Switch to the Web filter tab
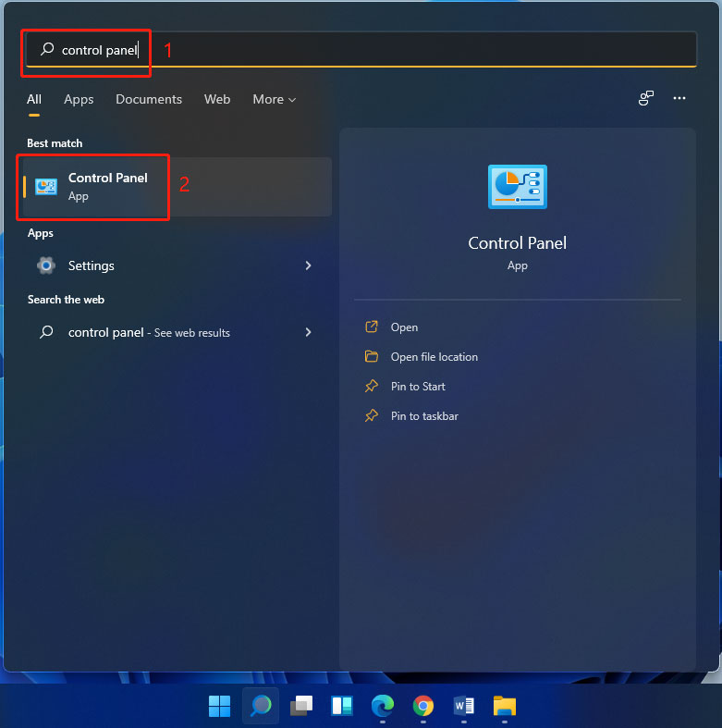This screenshot has height=728, width=722. [216, 99]
